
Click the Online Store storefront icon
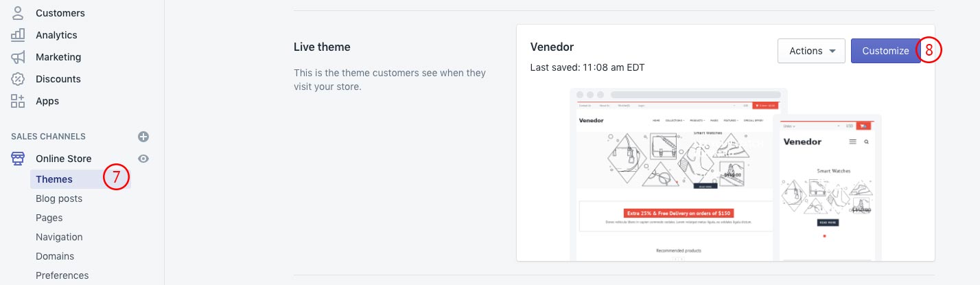(x=18, y=159)
